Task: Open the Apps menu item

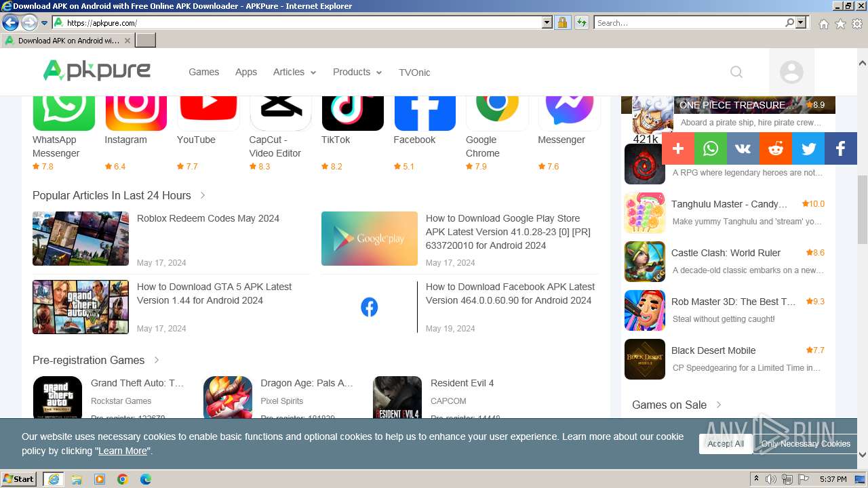Action: coord(246,72)
